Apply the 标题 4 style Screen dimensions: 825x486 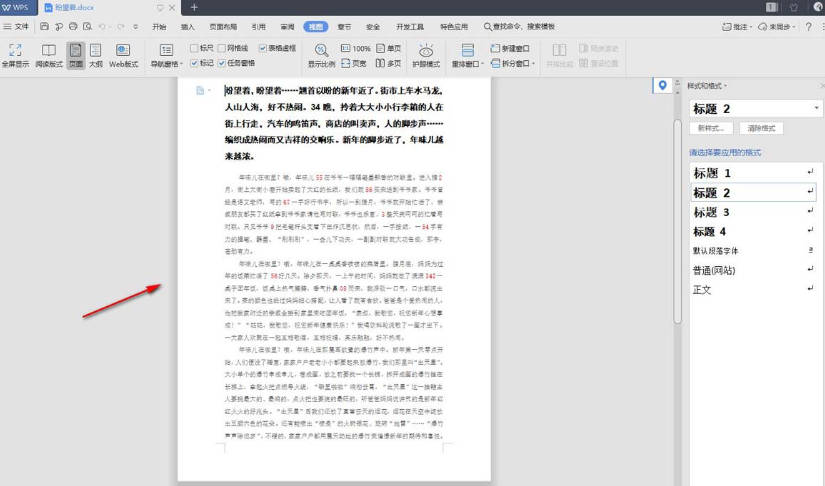(x=753, y=231)
